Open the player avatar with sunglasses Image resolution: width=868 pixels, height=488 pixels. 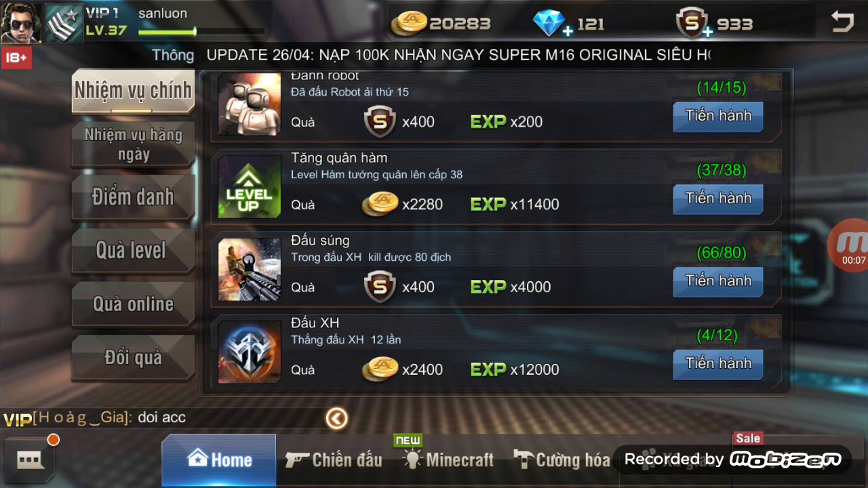pyautogui.click(x=21, y=23)
